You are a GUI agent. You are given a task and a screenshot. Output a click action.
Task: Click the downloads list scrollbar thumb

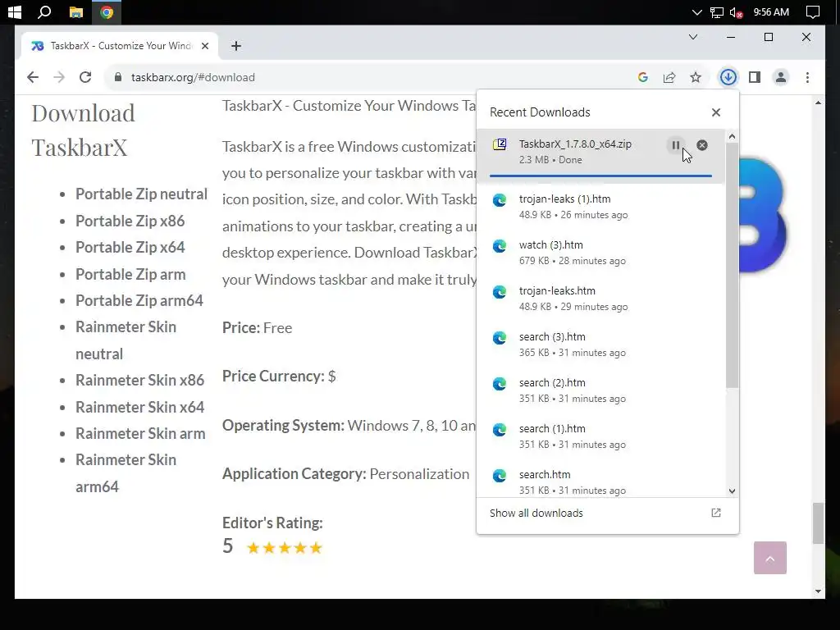tap(732, 265)
